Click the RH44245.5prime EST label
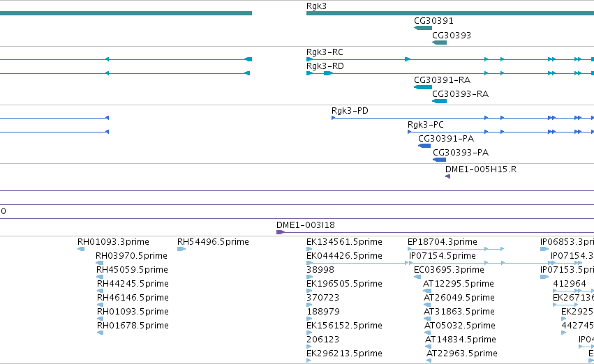The image size is (594, 364). tap(133, 284)
